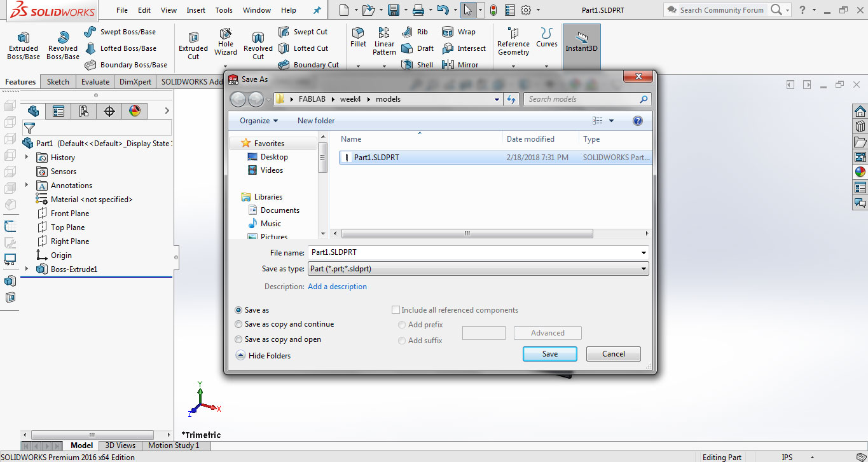Click the New folder button

click(316, 121)
